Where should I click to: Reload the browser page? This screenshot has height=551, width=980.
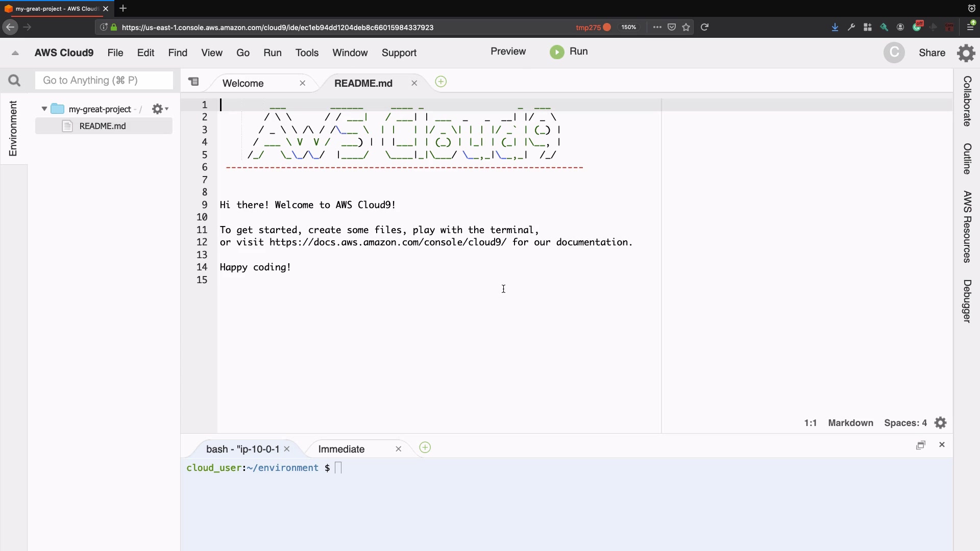(x=704, y=28)
